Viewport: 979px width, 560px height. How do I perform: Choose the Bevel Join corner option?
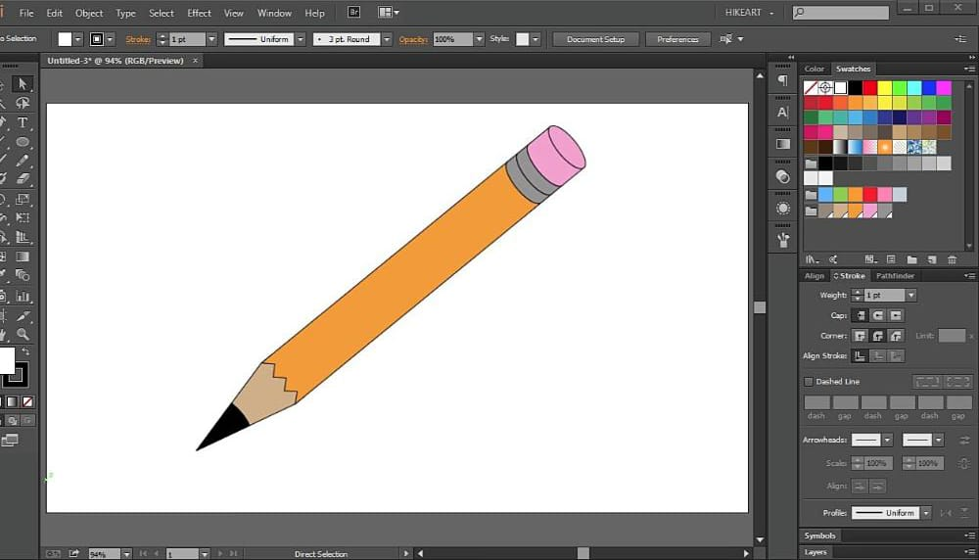[x=896, y=336]
